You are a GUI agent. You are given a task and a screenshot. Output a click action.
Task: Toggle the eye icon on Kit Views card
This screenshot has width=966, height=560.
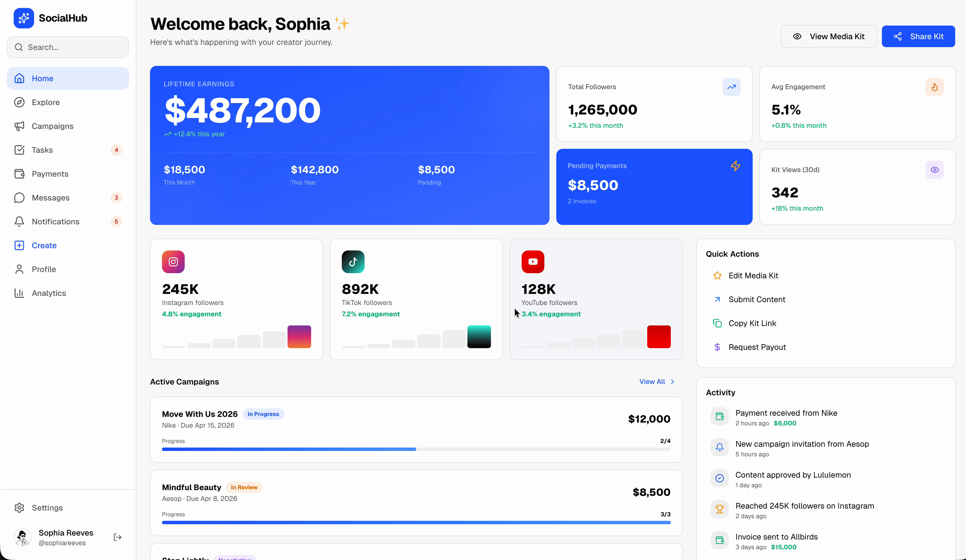(934, 170)
